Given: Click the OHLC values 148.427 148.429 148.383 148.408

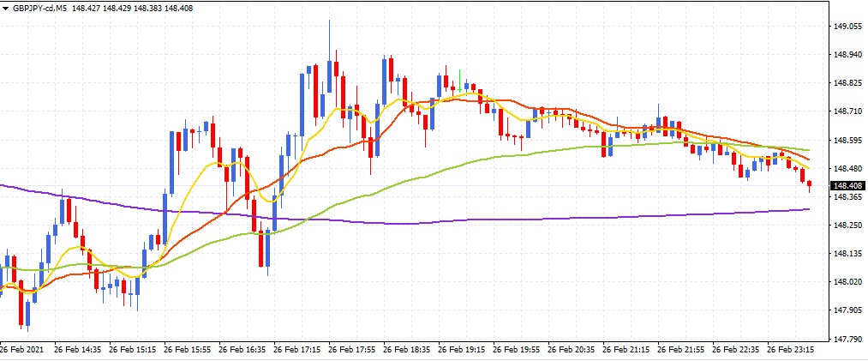Looking at the screenshot, I should pyautogui.click(x=132, y=9).
